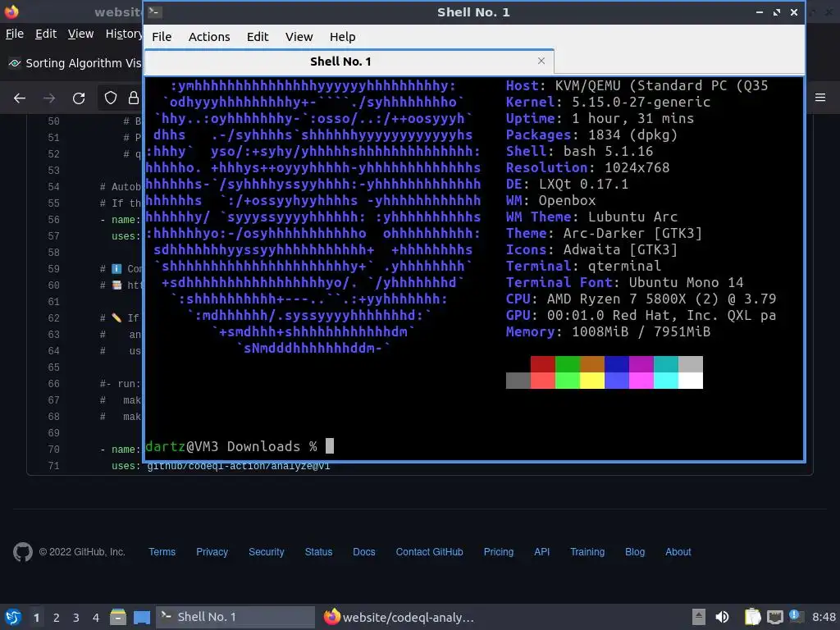
Task: Open the Lubuntu start menu bird icon
Action: [x=13, y=617]
